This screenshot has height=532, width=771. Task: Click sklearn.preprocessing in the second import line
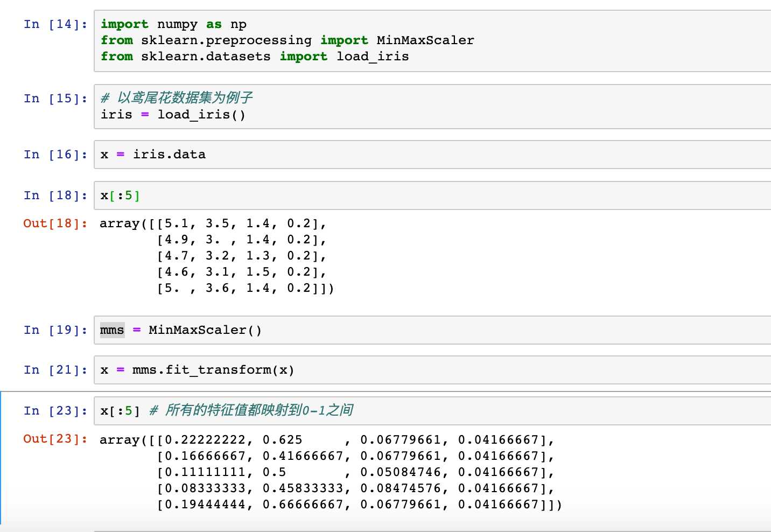tap(226, 40)
